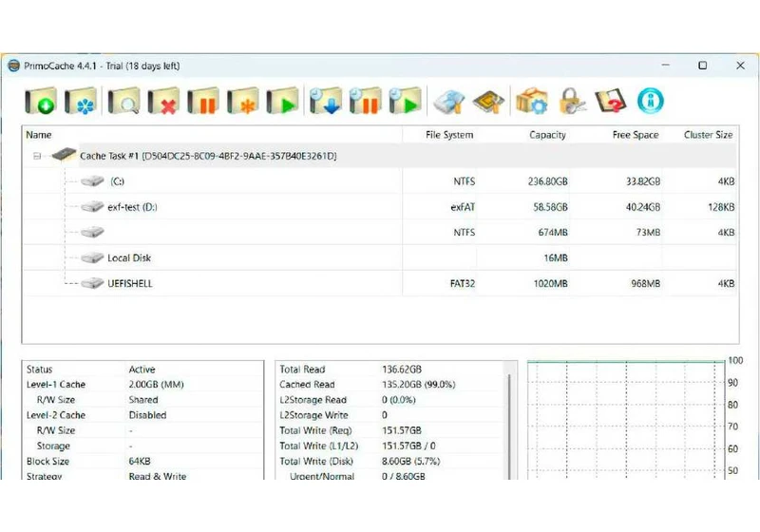Click the Status Active value

142,370
